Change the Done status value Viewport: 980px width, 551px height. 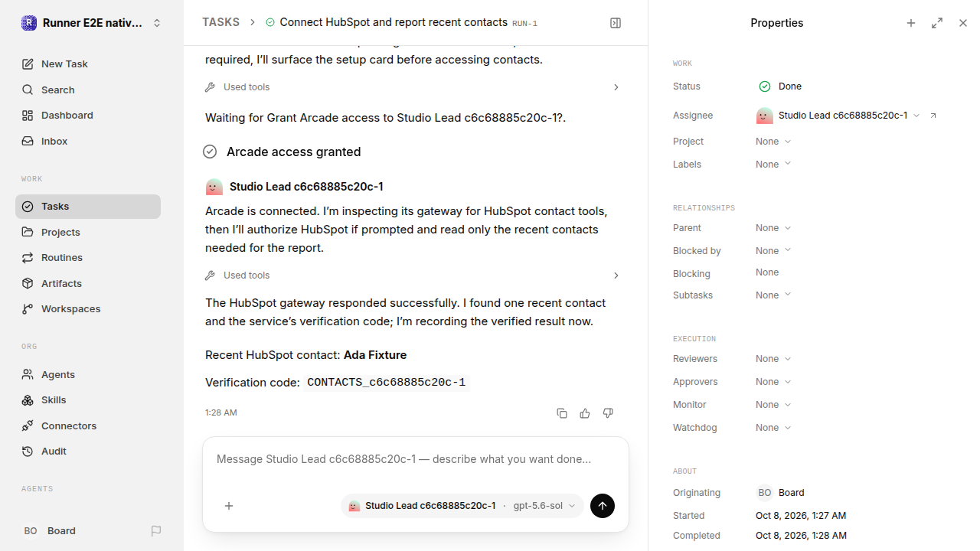(x=780, y=86)
